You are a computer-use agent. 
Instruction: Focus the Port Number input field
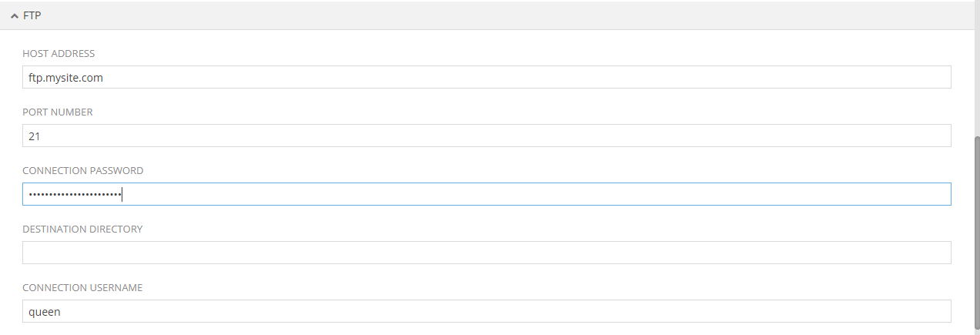[x=487, y=136]
